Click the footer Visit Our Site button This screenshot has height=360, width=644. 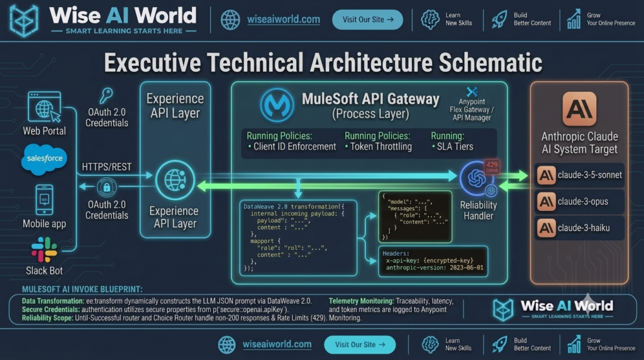point(360,345)
